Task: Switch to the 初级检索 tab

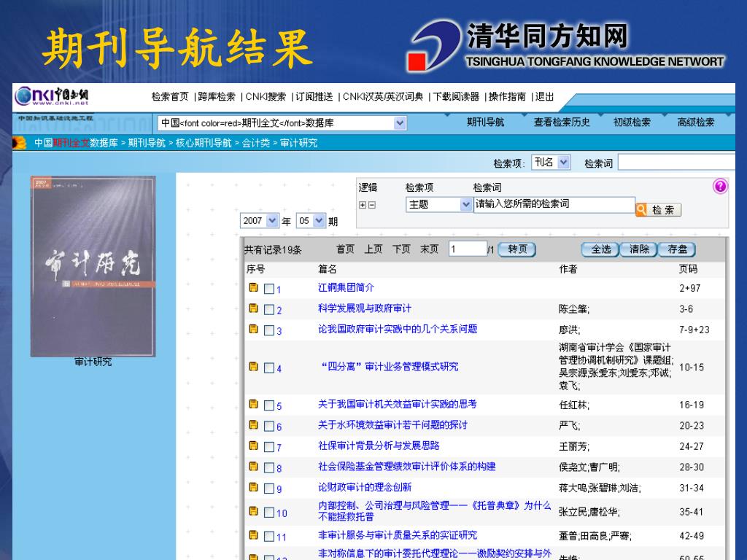Action: pos(632,122)
